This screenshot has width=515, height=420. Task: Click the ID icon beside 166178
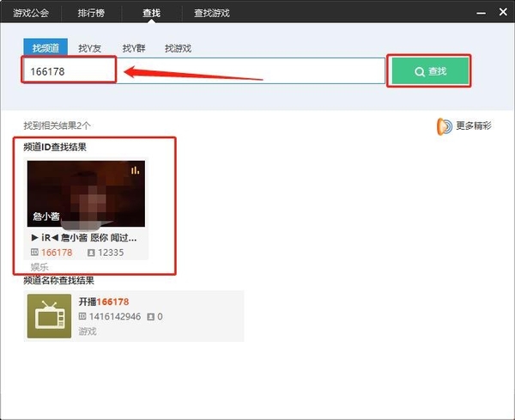point(34,252)
